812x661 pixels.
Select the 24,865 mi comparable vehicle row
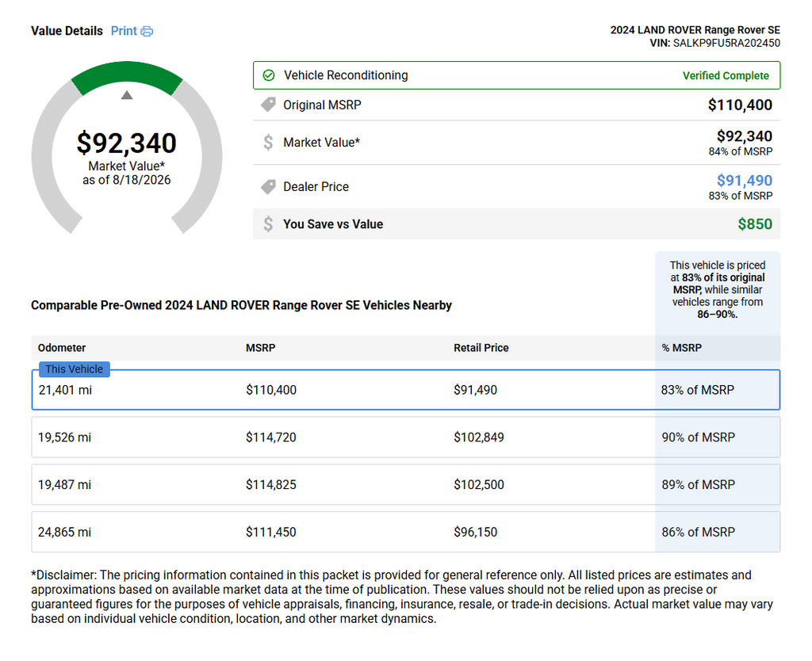(405, 532)
